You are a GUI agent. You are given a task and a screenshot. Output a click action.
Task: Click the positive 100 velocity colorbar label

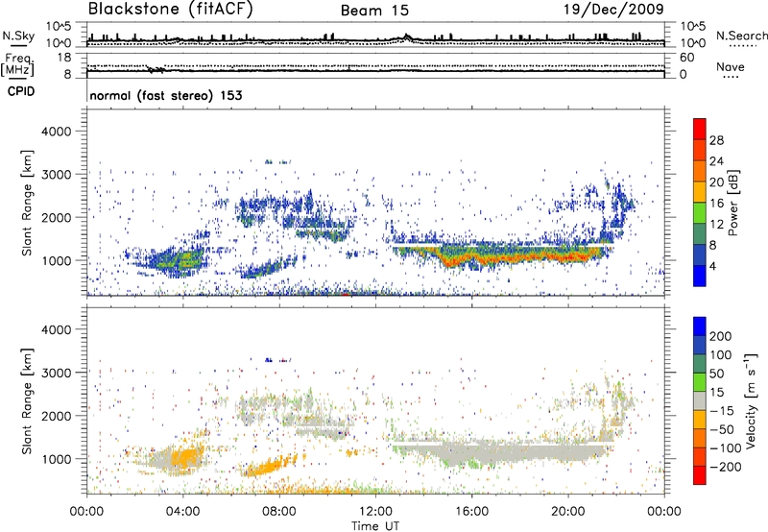click(721, 355)
